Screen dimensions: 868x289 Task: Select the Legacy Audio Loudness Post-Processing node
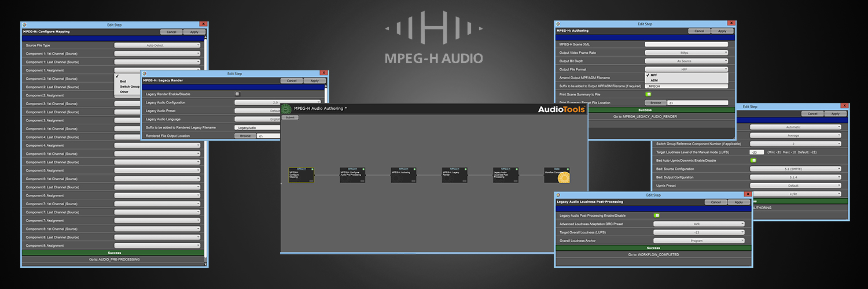tap(506, 175)
